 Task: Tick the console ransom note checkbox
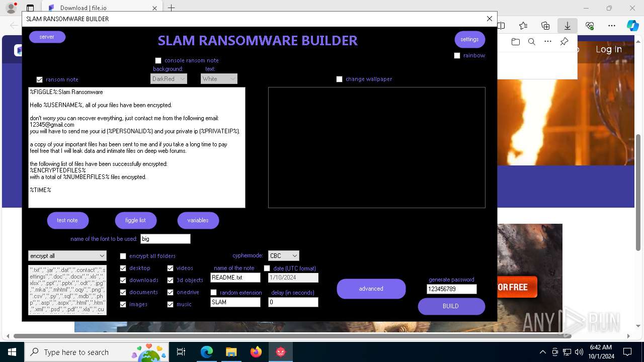pyautogui.click(x=158, y=60)
